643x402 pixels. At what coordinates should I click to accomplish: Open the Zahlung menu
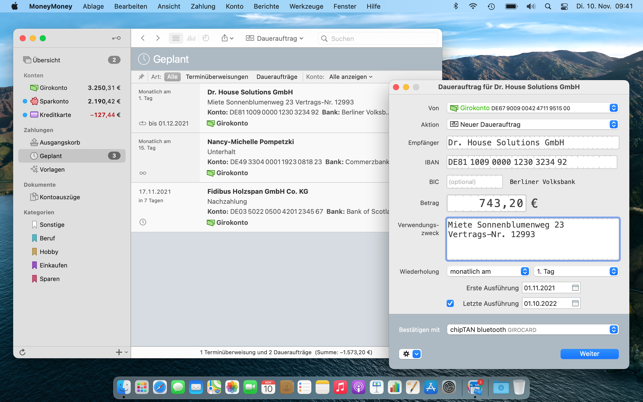[203, 6]
